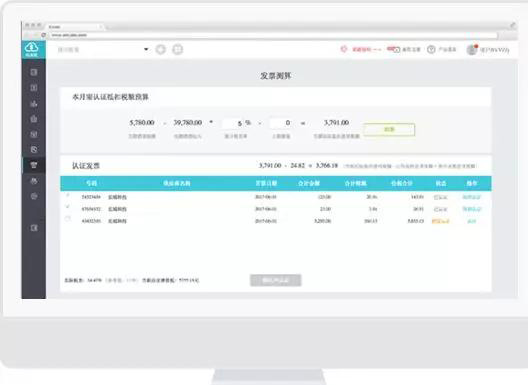The width and height of the screenshot is (528, 385).
Task: Open the bar chart sidebar icon
Action: [x=34, y=103]
